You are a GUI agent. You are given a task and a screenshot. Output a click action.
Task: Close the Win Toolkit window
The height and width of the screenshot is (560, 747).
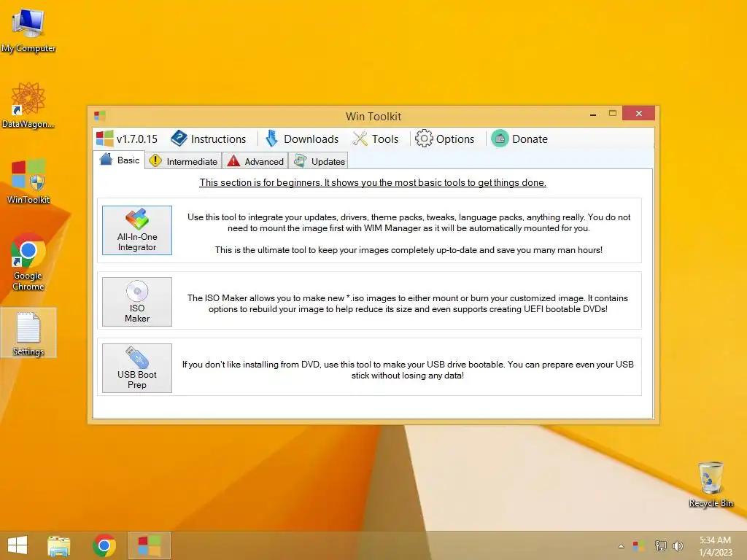pyautogui.click(x=639, y=113)
